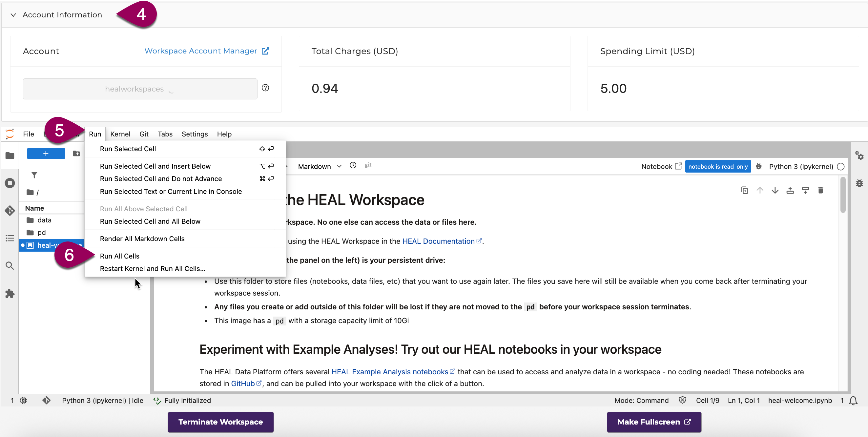Open the File menu
The height and width of the screenshot is (437, 868).
pyautogui.click(x=29, y=134)
